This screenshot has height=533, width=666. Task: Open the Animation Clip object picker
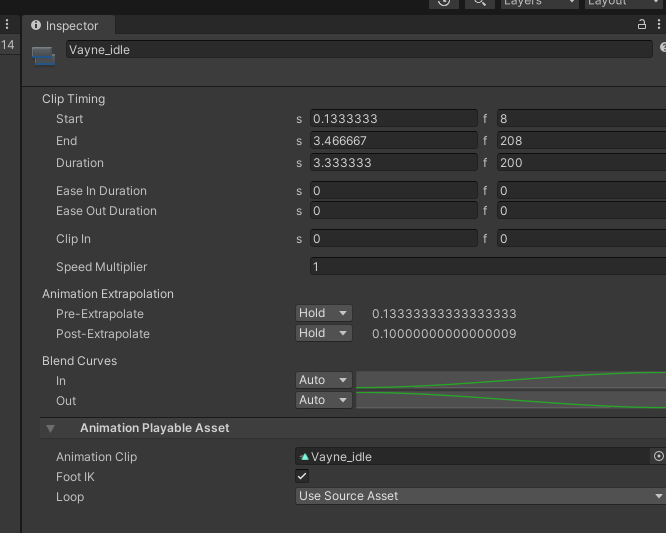pos(658,457)
